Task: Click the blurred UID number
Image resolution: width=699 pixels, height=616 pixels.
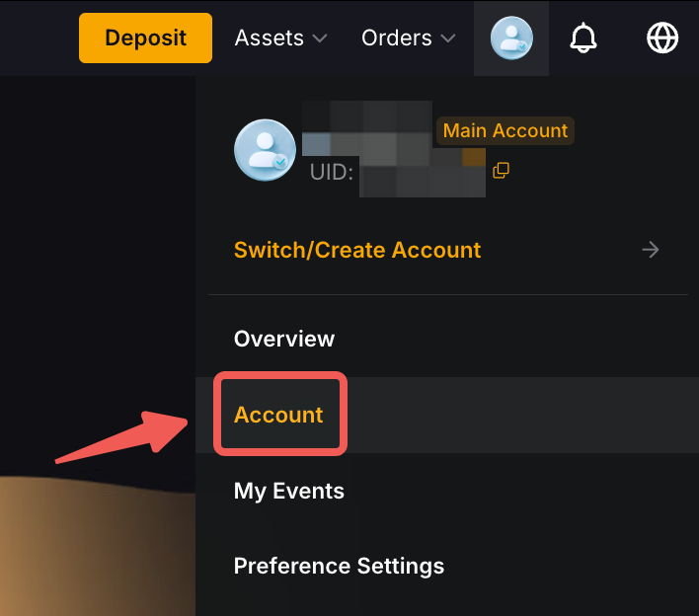Action: (423, 178)
